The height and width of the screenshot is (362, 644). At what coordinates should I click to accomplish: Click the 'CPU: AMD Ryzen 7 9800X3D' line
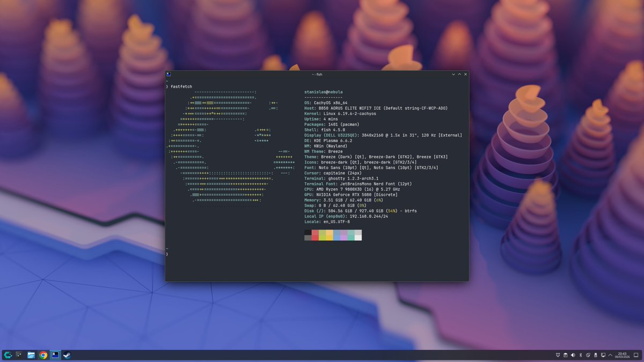352,189
